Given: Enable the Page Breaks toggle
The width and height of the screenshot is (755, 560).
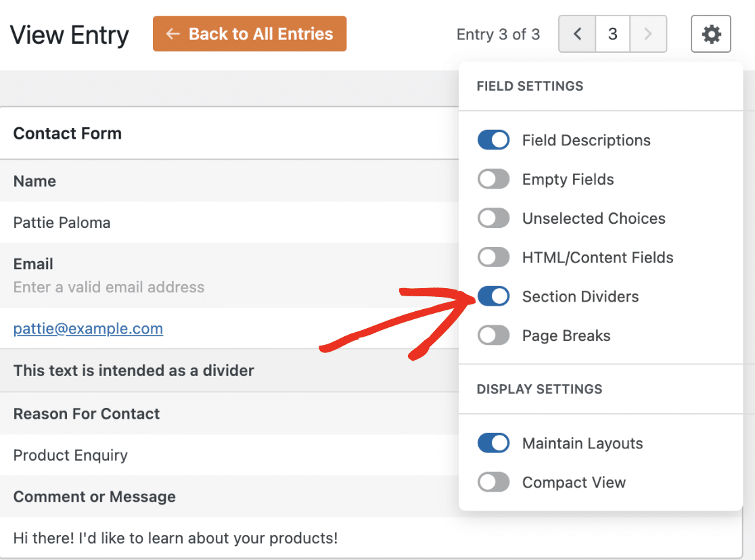Looking at the screenshot, I should pos(494,335).
